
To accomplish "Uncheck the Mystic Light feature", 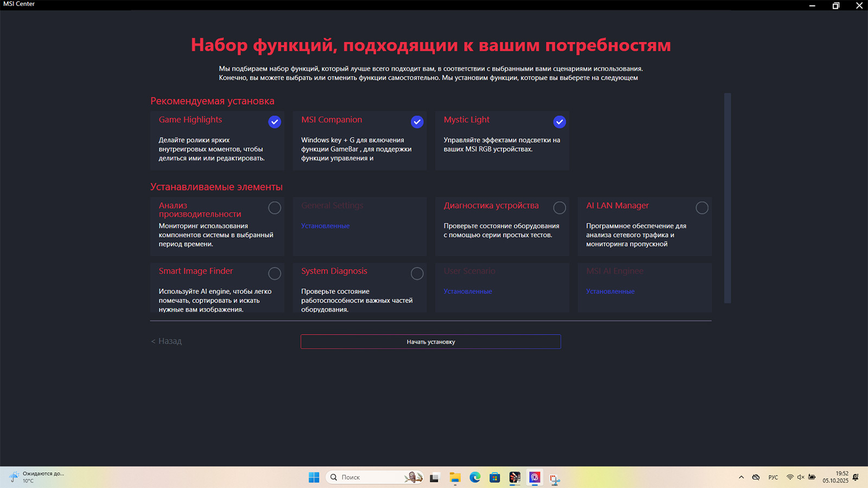I will click(559, 122).
